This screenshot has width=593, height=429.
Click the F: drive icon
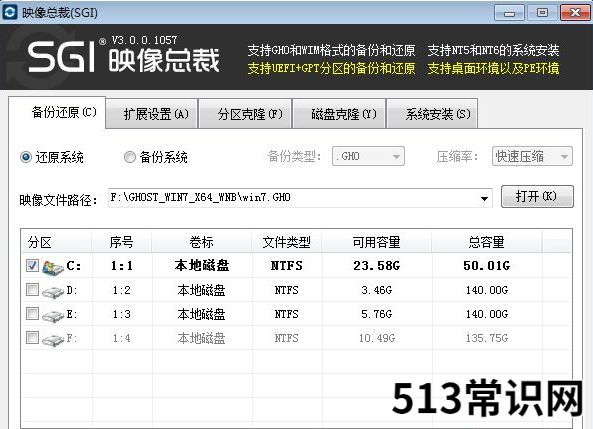coord(53,339)
